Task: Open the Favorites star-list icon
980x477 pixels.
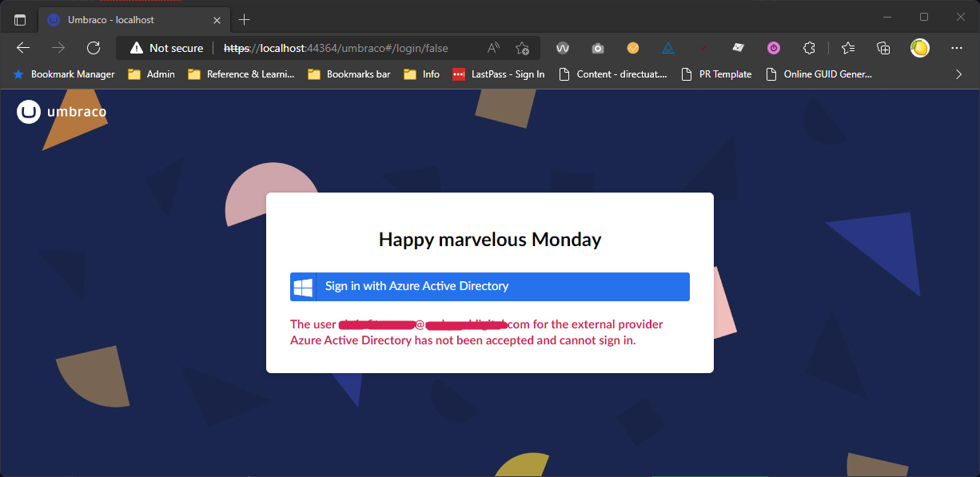Action: 847,48
